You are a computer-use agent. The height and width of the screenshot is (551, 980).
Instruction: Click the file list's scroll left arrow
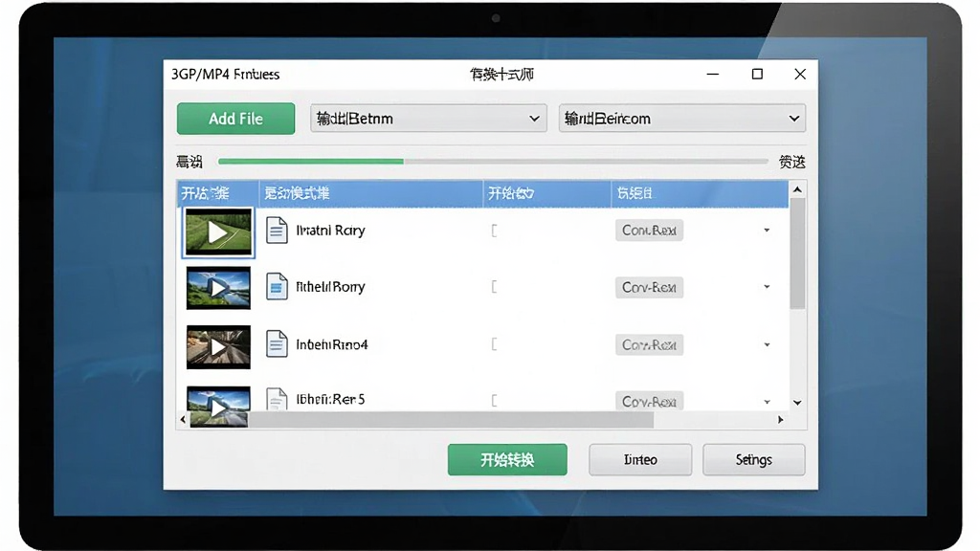coord(183,420)
